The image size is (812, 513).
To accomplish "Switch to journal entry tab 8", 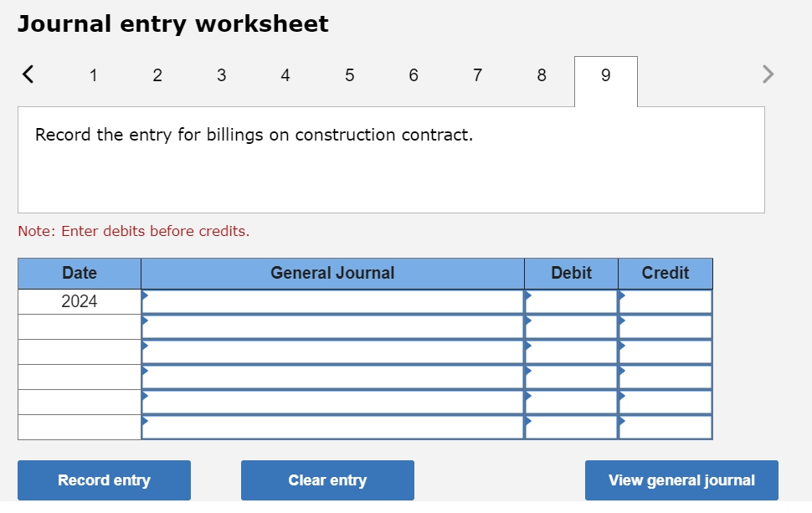I will [542, 75].
